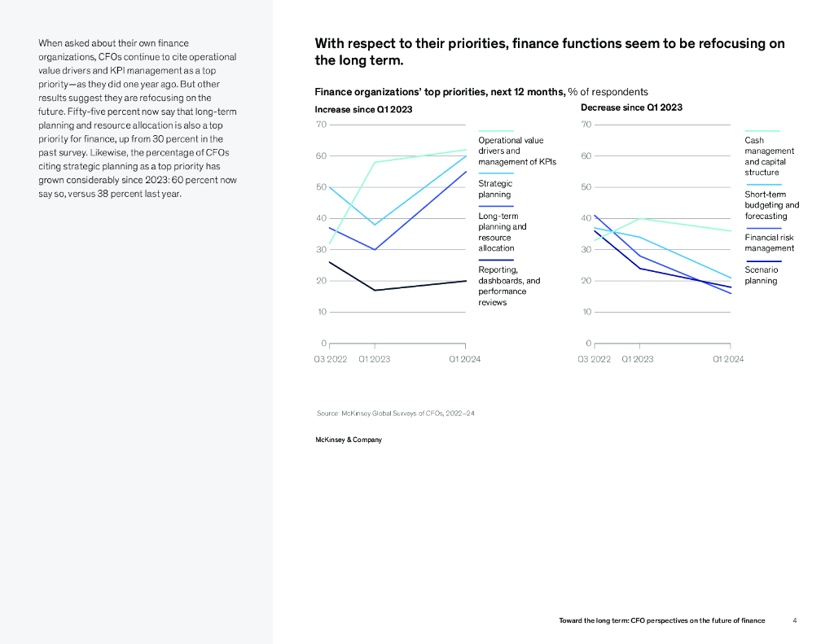Click the McKinsey & Company label
Screen dimensions: 834x644
[x=348, y=440]
